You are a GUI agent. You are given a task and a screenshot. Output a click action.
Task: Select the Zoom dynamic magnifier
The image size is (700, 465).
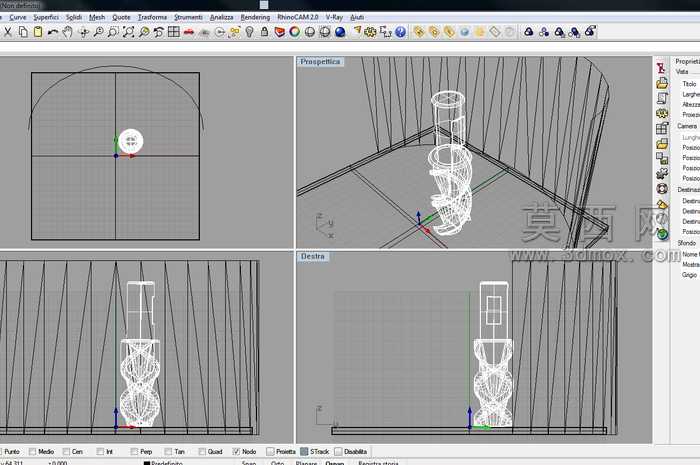point(98,32)
